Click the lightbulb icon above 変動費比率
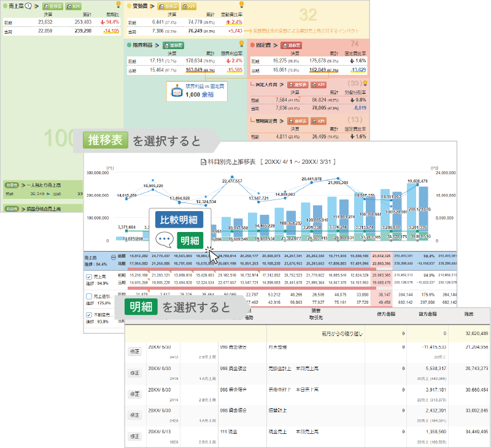491x448 pixels. (241, 5)
